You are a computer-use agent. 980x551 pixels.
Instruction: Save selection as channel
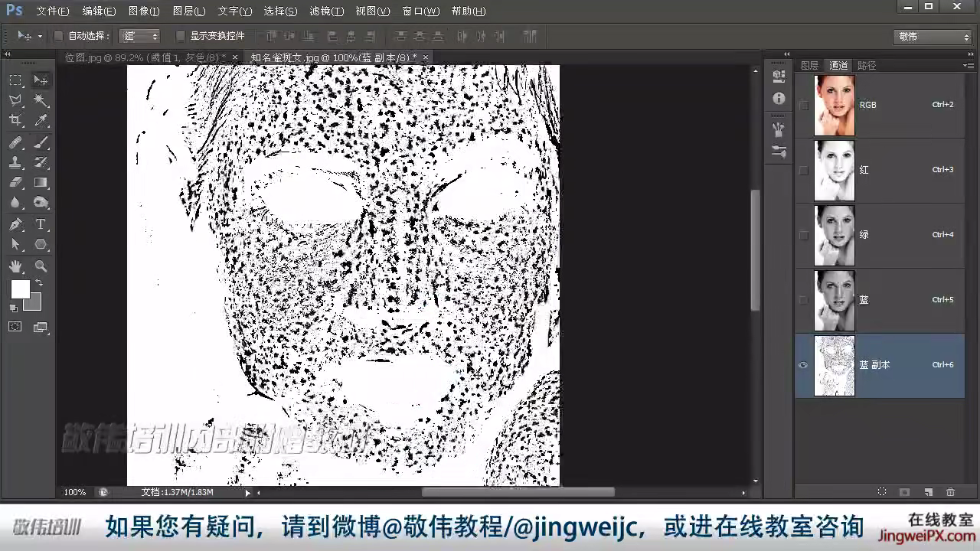tap(904, 492)
